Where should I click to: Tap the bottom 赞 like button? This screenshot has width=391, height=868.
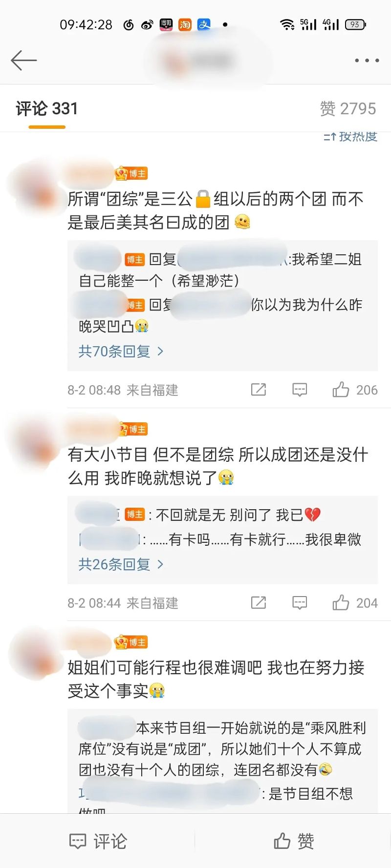coord(293,841)
